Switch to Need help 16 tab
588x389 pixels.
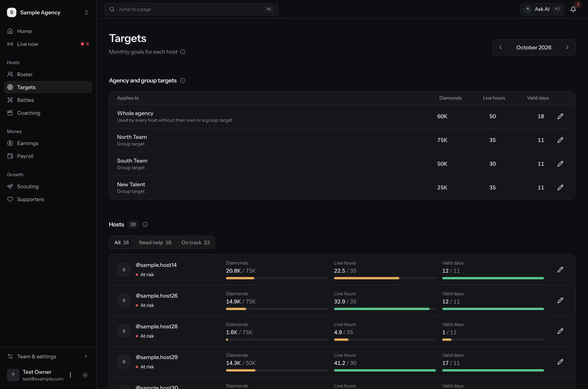coord(155,242)
